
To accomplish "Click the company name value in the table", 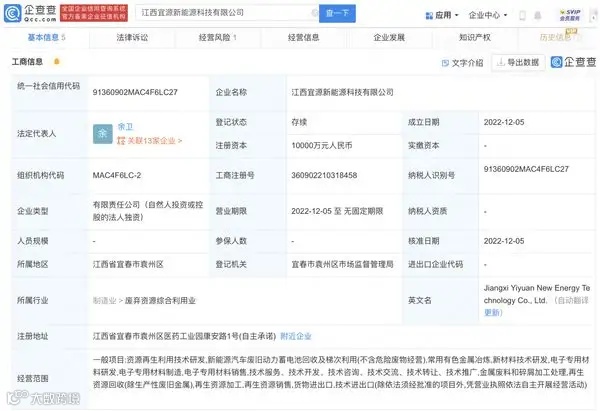I will [x=342, y=92].
